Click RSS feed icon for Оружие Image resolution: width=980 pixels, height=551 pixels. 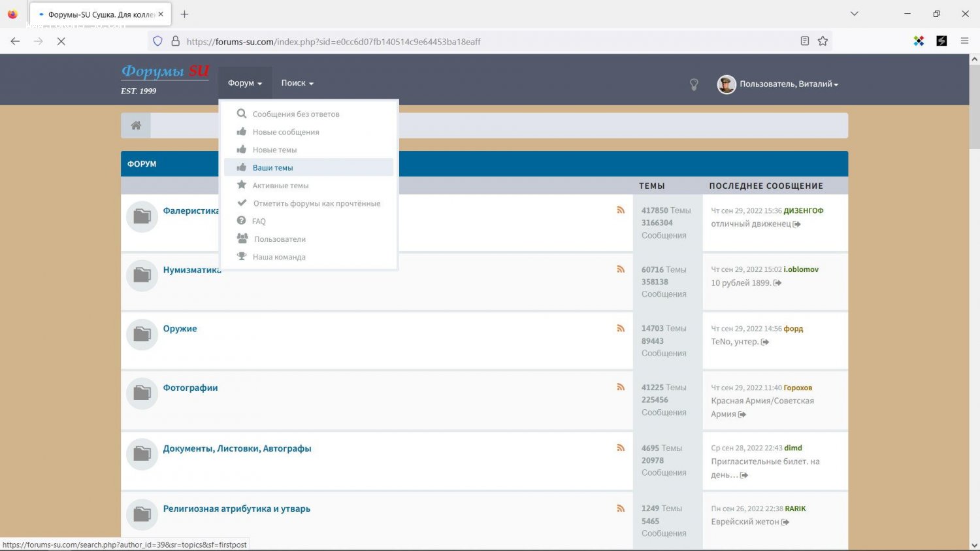click(621, 328)
